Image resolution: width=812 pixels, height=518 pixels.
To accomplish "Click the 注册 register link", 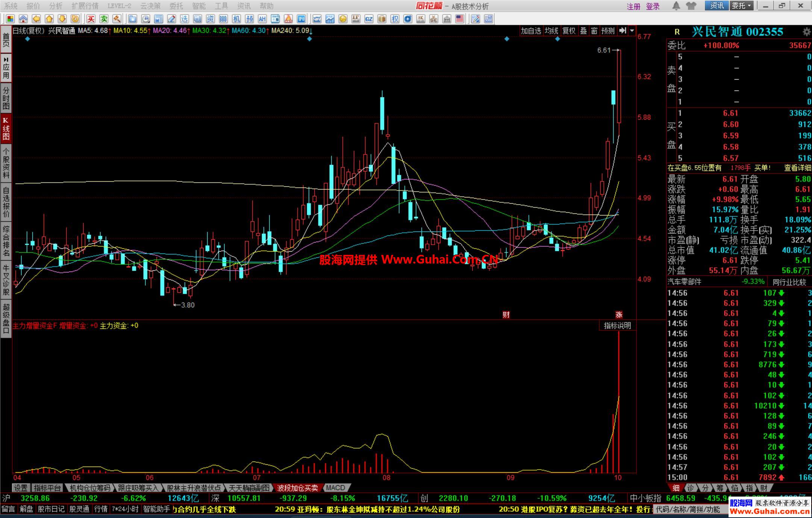I will click(x=633, y=6).
